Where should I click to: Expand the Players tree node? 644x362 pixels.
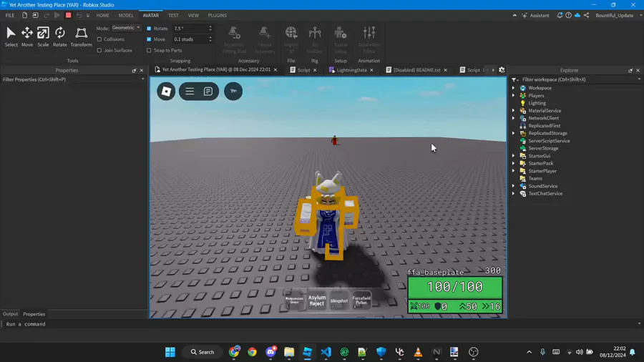point(513,95)
